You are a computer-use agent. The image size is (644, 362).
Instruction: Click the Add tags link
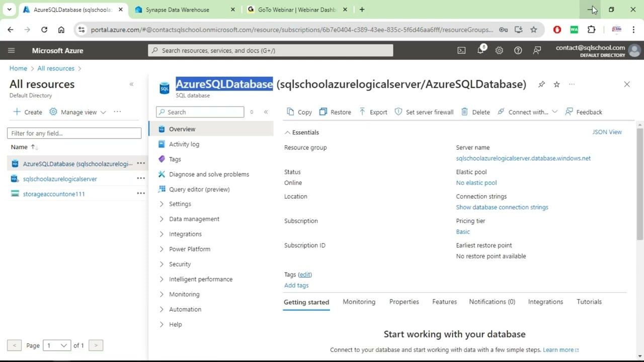pos(296,286)
